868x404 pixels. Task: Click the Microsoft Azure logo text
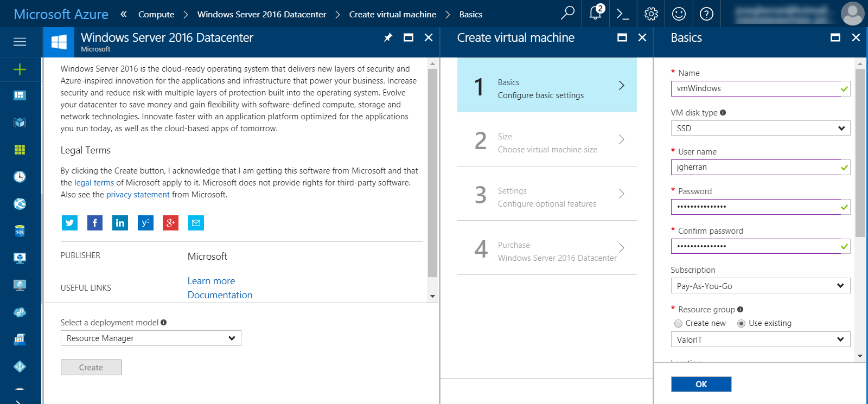[61, 14]
